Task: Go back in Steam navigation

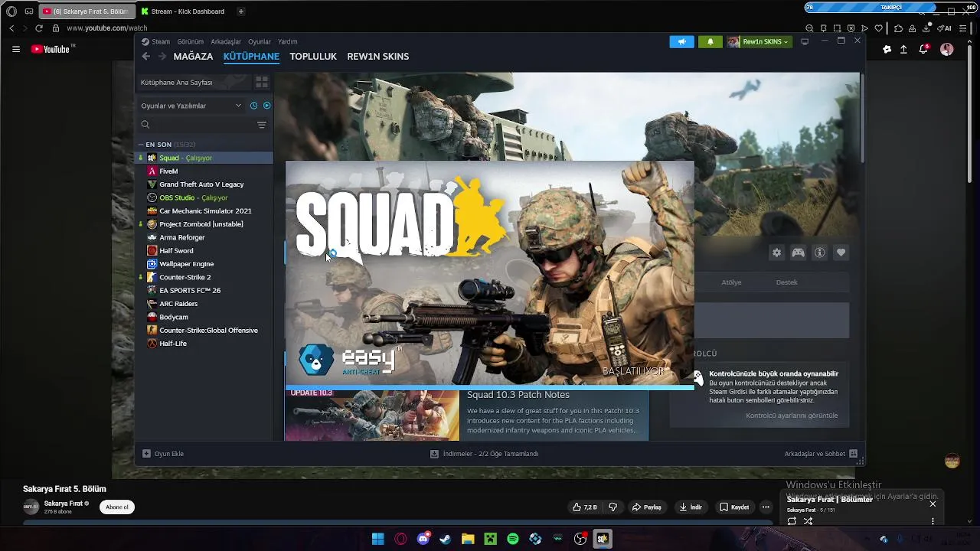Action: (x=145, y=57)
